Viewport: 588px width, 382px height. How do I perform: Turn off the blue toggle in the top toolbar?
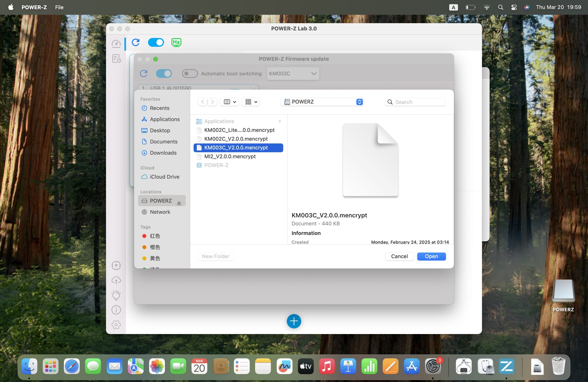click(156, 42)
